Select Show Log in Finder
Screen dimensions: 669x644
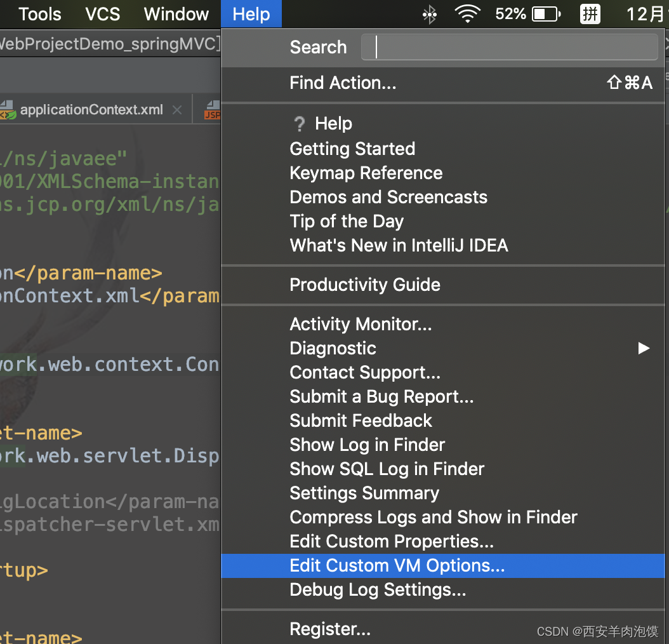click(x=443, y=445)
